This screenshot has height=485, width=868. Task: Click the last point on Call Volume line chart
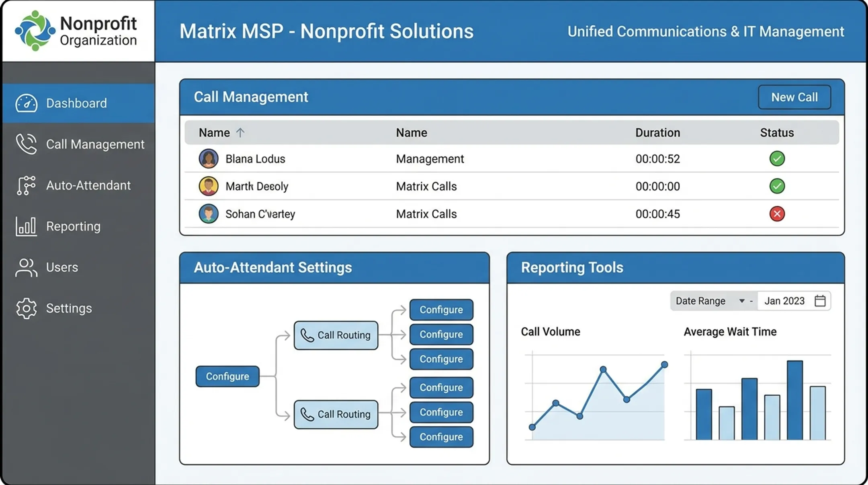[x=664, y=365]
